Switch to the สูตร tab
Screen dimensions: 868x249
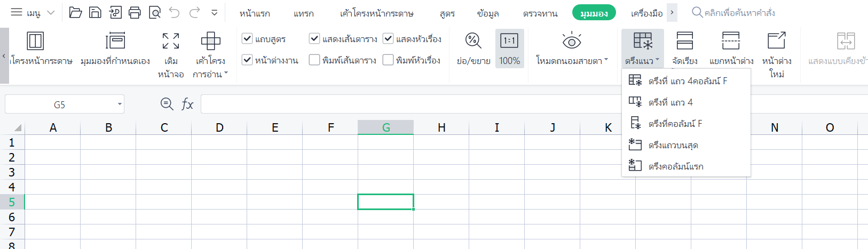pyautogui.click(x=447, y=13)
